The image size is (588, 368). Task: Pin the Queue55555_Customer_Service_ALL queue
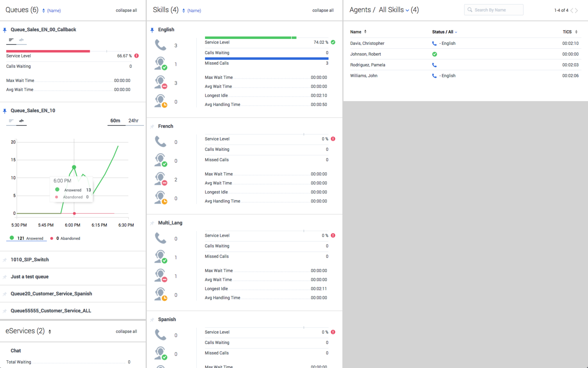pyautogui.click(x=5, y=311)
